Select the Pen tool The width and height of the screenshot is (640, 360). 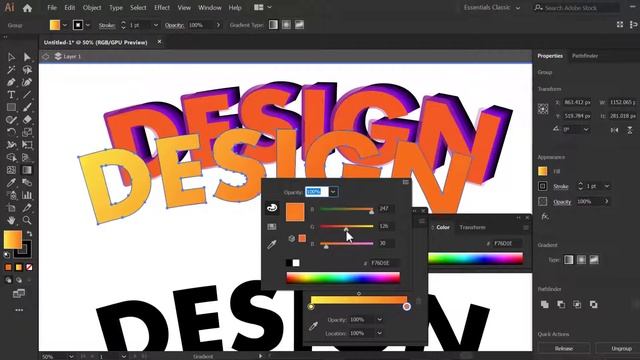[x=11, y=82]
